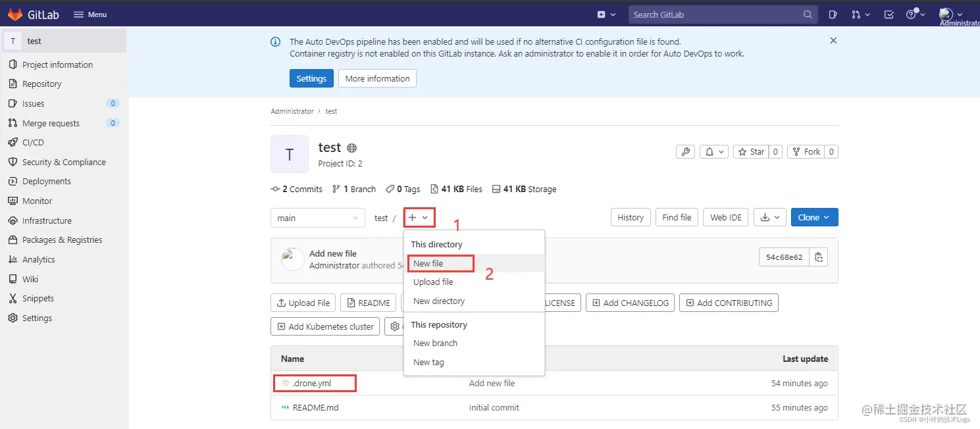
Task: Open the 41 KB Files link
Action: pos(456,189)
